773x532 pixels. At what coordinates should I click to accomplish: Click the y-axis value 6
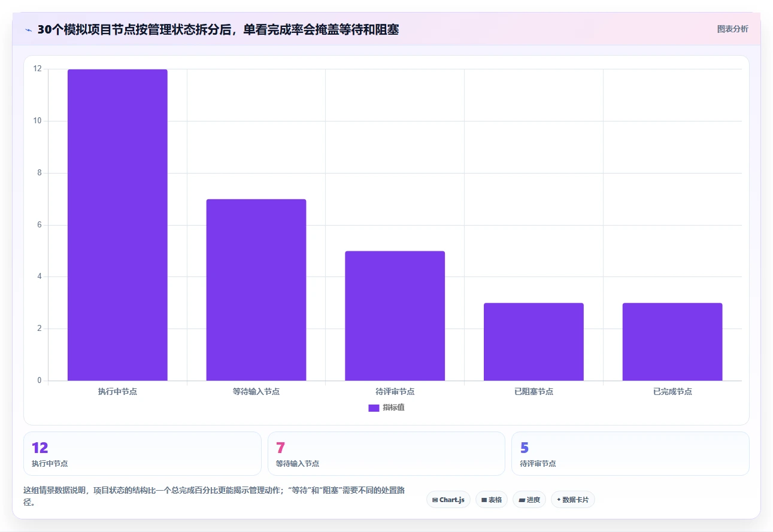40,225
